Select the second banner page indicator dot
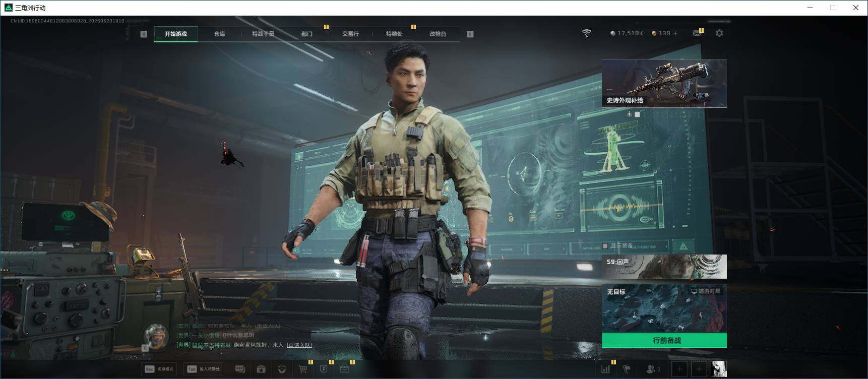Screen dimensions: 868x379 click(637, 114)
